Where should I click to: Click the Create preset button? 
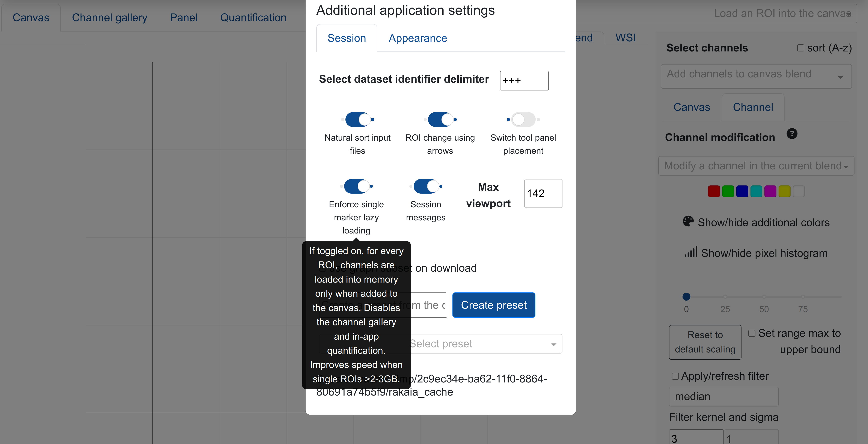[x=494, y=305]
